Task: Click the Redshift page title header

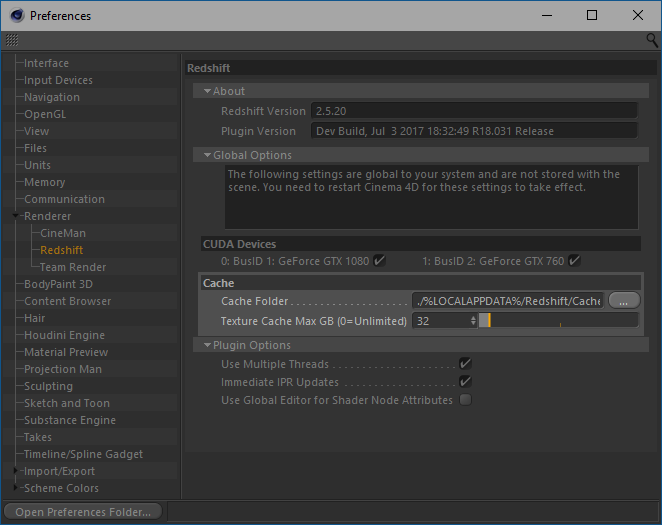Action: [x=421, y=68]
